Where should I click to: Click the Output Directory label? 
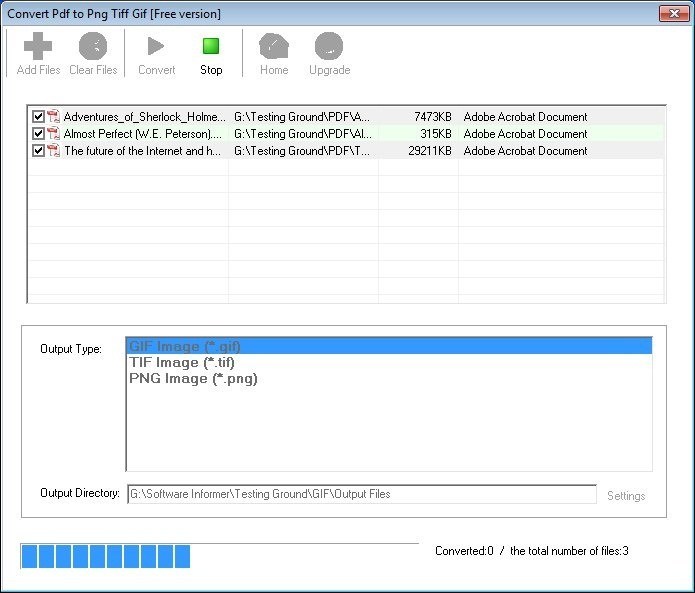pyautogui.click(x=80, y=493)
